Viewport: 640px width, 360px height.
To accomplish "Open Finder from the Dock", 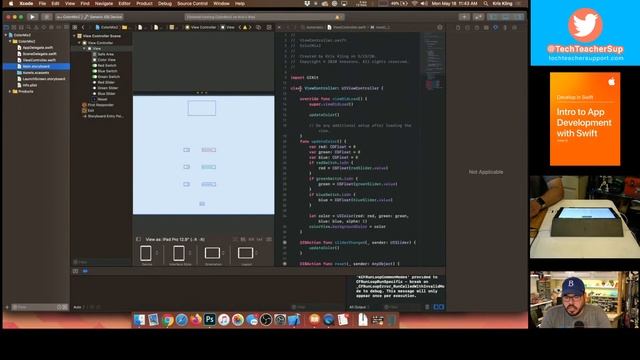I will 139,320.
